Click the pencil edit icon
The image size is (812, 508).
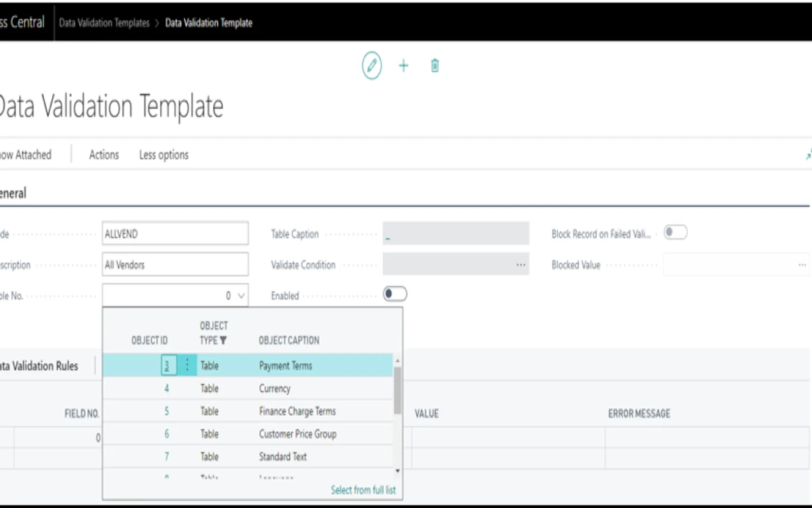pos(371,66)
